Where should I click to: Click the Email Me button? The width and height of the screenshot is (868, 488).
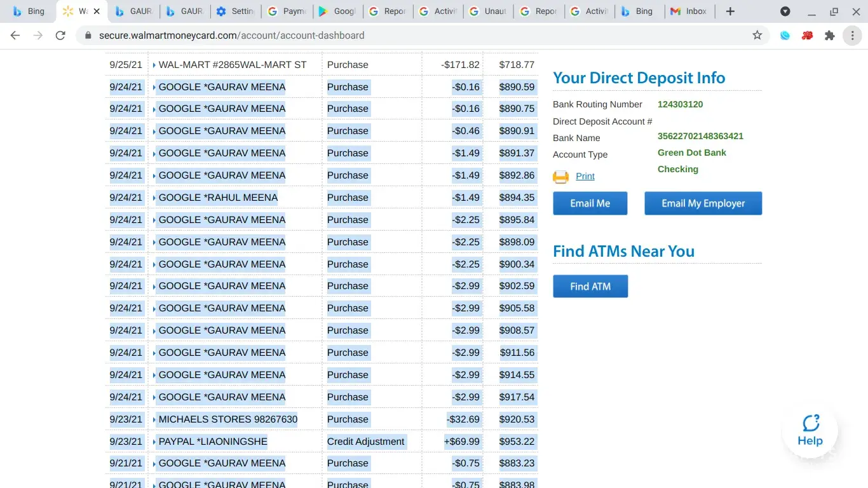[590, 203]
